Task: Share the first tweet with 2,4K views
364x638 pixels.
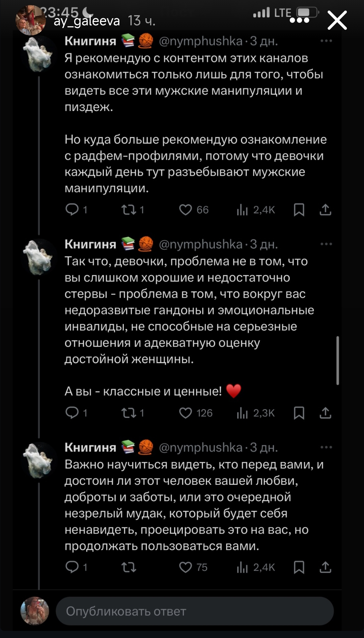Action: (x=325, y=210)
